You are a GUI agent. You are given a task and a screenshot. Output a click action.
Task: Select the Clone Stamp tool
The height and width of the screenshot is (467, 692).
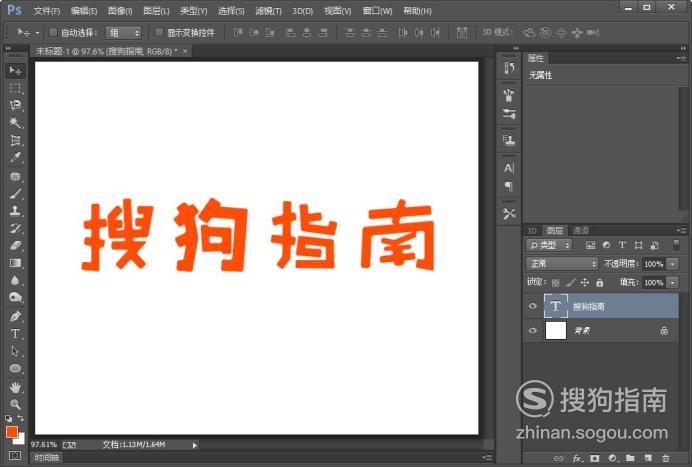pos(15,211)
